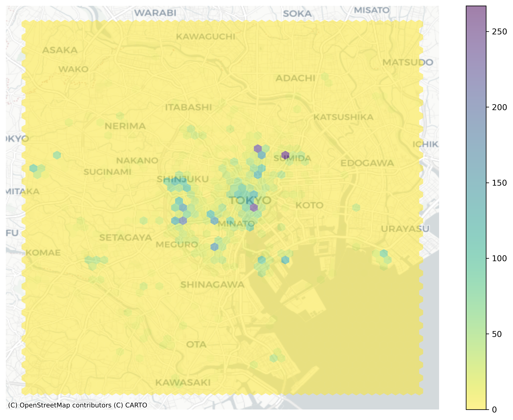The width and height of the screenshot is (513, 420).
Task: Click the purple high-density hexagon near Sumida
Action: 286,155
